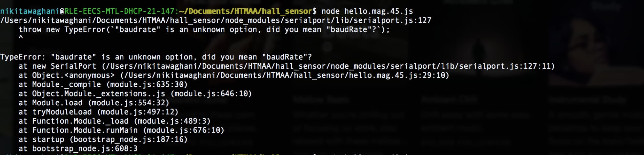Click the 'TypeError:' error message line

(156, 57)
